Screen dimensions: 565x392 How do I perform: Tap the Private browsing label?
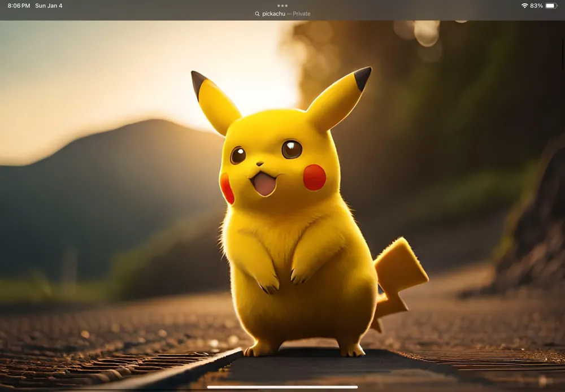click(302, 14)
